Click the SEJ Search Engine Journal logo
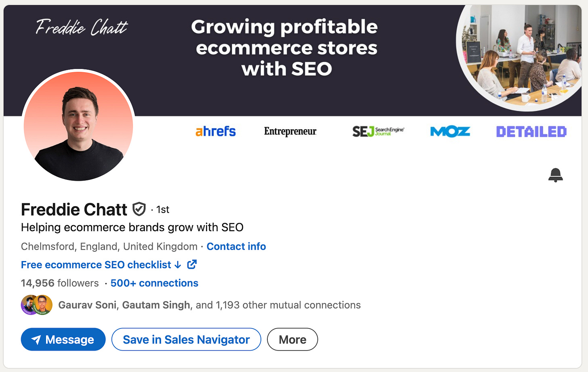The image size is (588, 372). pos(378,131)
